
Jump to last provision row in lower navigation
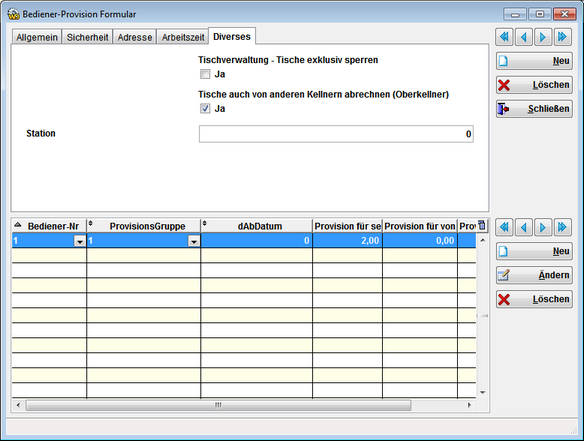point(562,227)
